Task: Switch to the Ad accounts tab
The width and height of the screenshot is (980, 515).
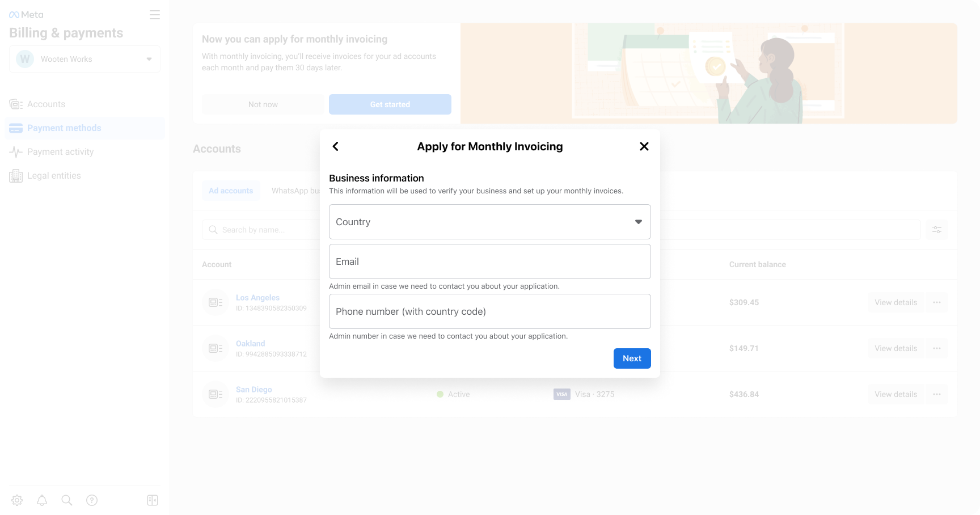Action: click(x=231, y=191)
